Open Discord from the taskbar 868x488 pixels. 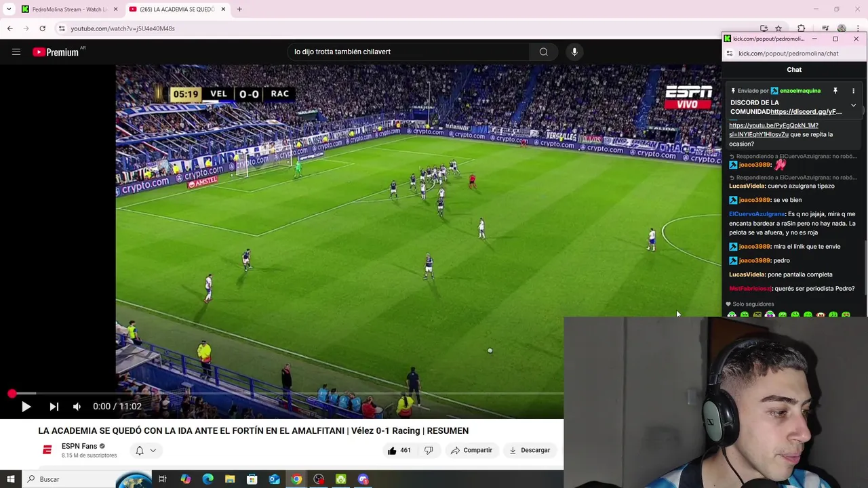(x=363, y=479)
